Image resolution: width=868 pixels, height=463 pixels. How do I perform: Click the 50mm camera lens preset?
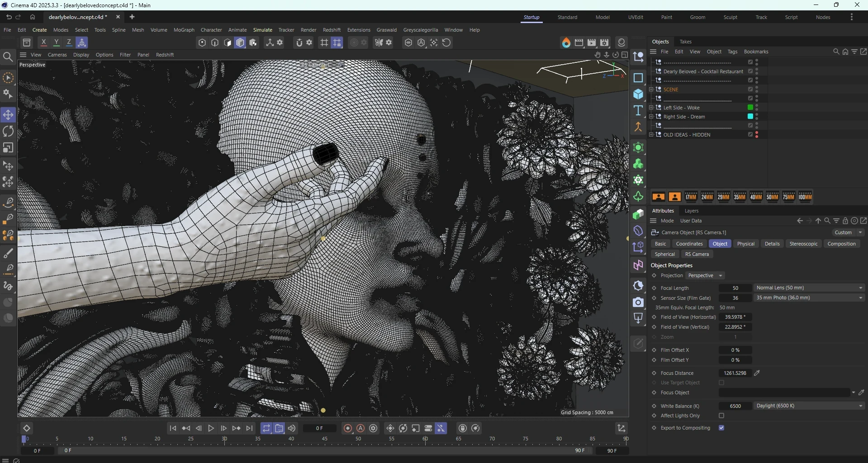pyautogui.click(x=773, y=197)
